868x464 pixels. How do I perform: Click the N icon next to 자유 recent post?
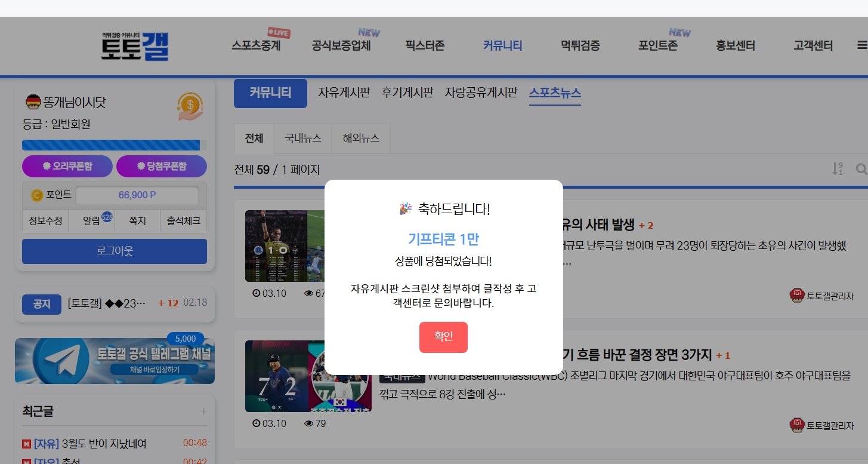[x=27, y=443]
